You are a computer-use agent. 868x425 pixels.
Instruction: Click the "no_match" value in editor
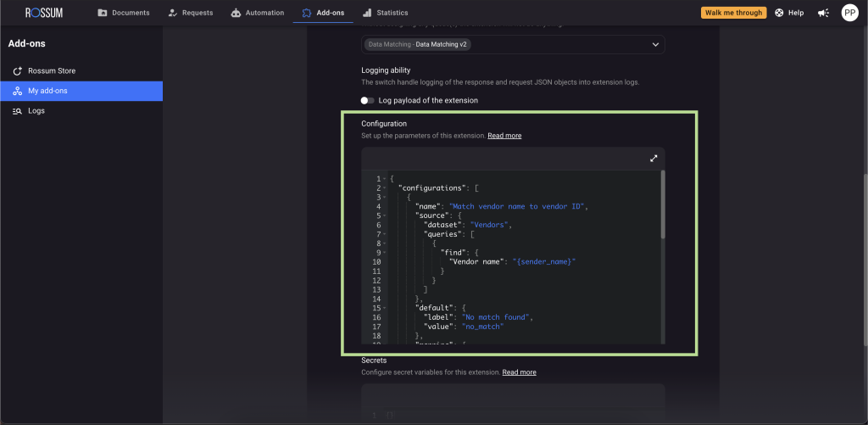point(481,327)
